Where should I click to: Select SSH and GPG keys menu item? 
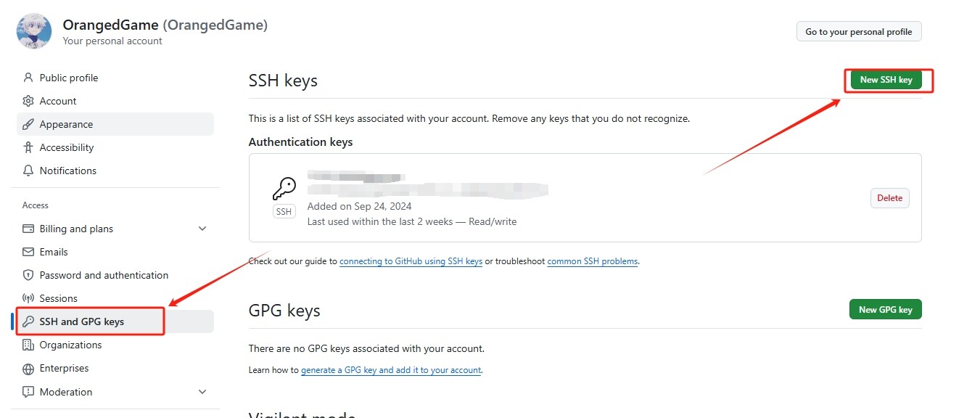pyautogui.click(x=82, y=321)
